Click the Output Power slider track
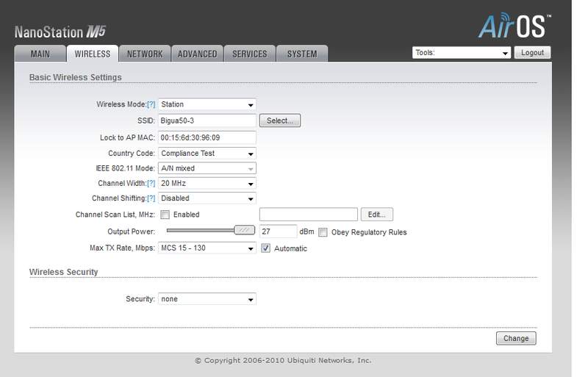This screenshot has height=377, width=588. (200, 230)
